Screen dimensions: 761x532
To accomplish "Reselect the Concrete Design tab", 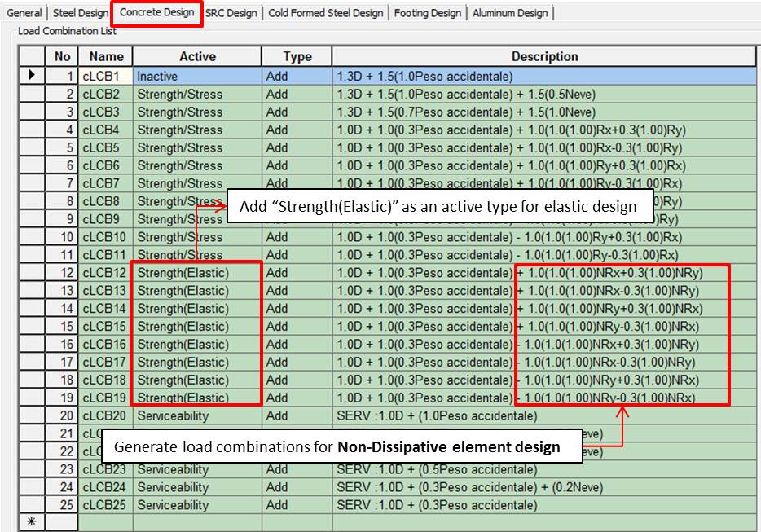I will click(x=157, y=12).
